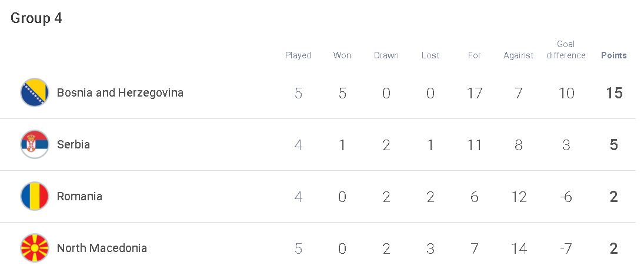This screenshot has width=644, height=278.
Task: Click the Romania flag icon
Action: (35, 196)
